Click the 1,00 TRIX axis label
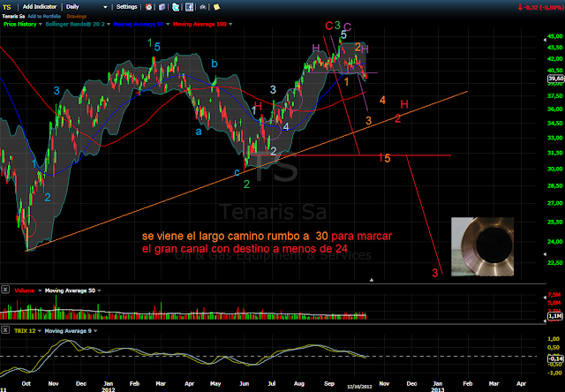Screen dimensions: 565x392 point(555,339)
